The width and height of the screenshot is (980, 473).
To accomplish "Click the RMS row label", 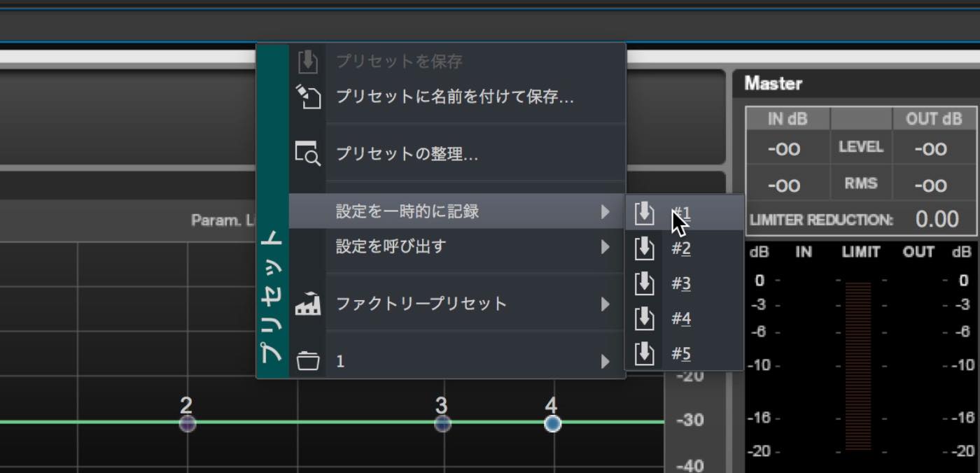I will click(860, 183).
